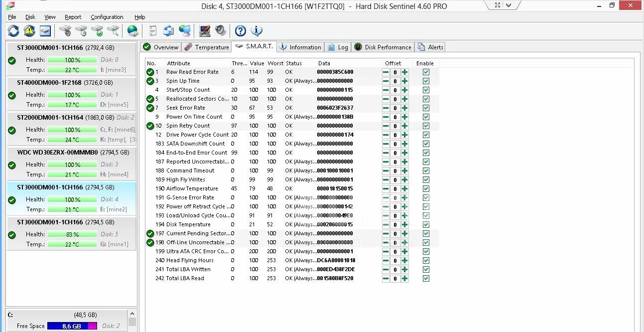This screenshot has height=332, width=644.
Task: Click the health status icon for WDC WD30EZRX-00MMMB0
Action: 12,165
